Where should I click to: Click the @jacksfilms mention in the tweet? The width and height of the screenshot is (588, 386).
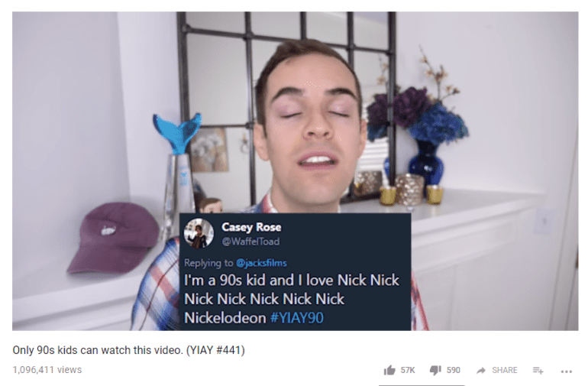point(261,263)
